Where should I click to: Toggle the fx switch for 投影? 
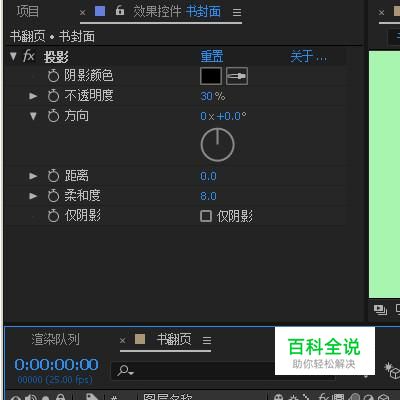pos(29,56)
